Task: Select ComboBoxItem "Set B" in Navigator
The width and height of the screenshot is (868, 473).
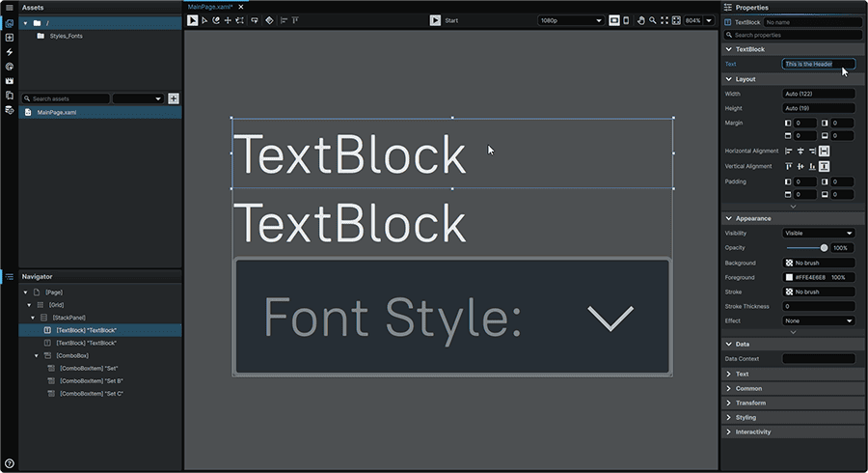Action: pyautogui.click(x=91, y=381)
